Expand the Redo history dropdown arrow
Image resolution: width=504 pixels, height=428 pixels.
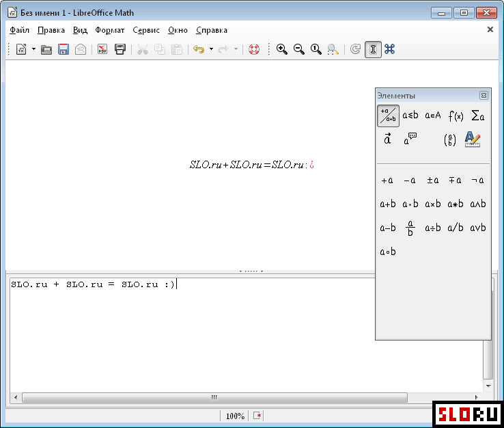click(x=236, y=49)
